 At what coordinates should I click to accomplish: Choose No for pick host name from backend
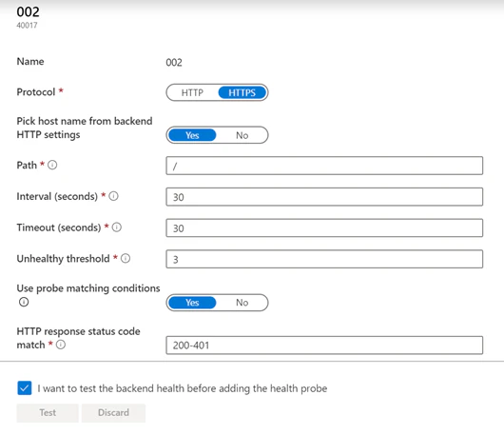[242, 135]
